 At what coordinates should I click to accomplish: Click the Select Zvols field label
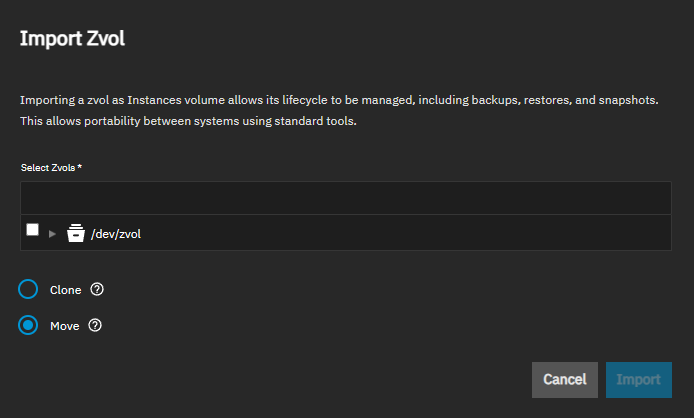(x=47, y=167)
